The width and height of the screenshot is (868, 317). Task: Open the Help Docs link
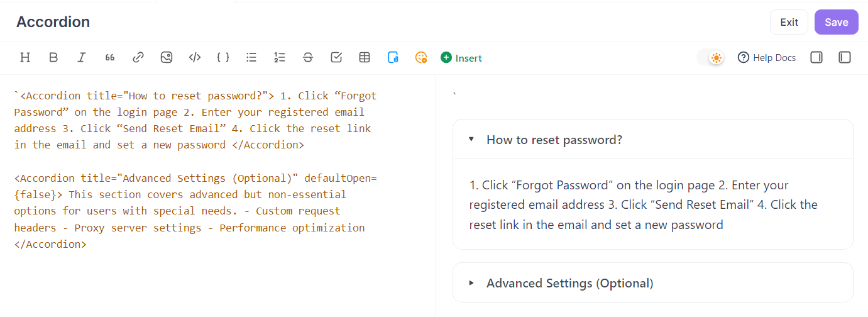click(767, 58)
